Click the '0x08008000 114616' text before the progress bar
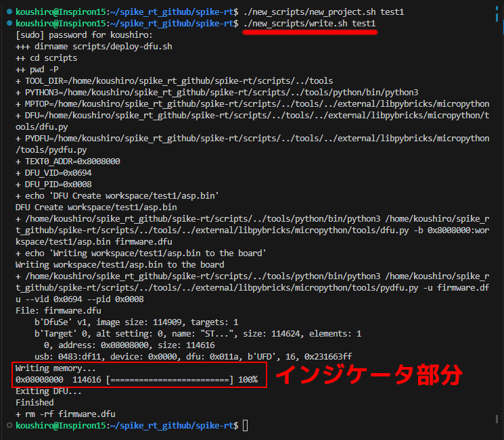 pyautogui.click(x=58, y=380)
